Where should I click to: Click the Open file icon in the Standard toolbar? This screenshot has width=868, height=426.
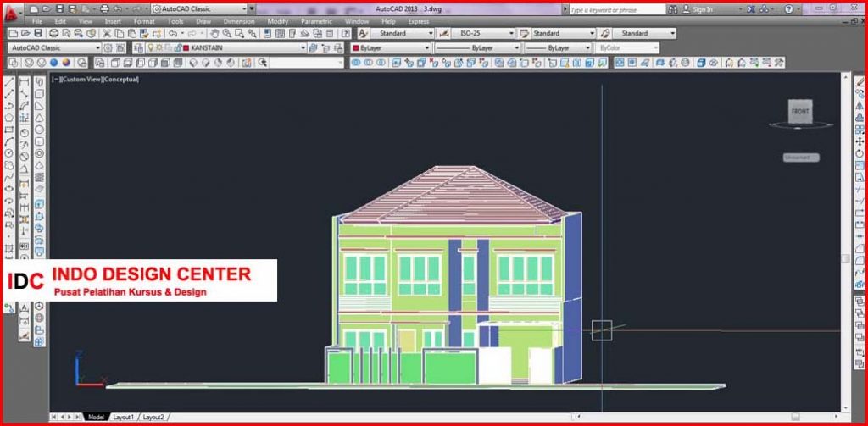[25, 33]
